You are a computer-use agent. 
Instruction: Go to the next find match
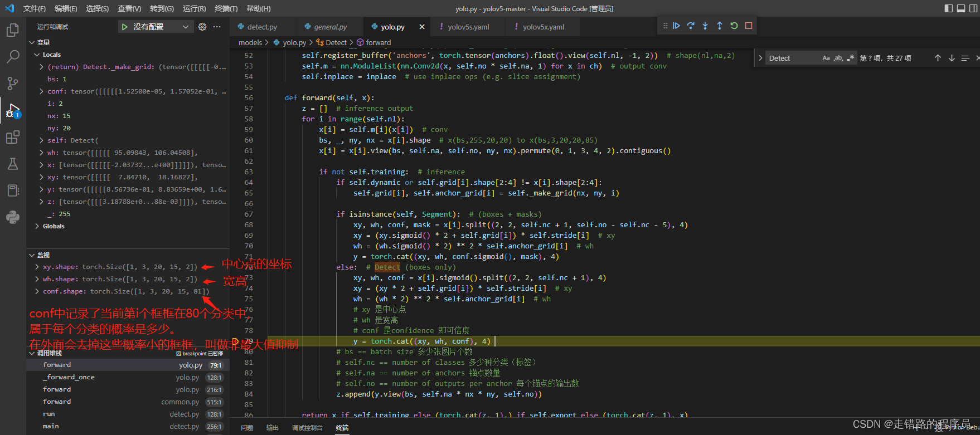pos(952,58)
